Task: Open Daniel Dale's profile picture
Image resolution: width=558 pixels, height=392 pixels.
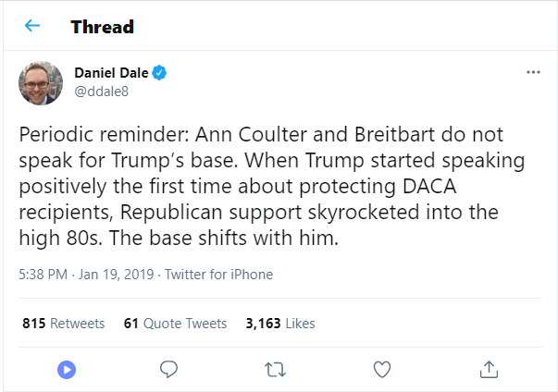Action: pos(41,83)
